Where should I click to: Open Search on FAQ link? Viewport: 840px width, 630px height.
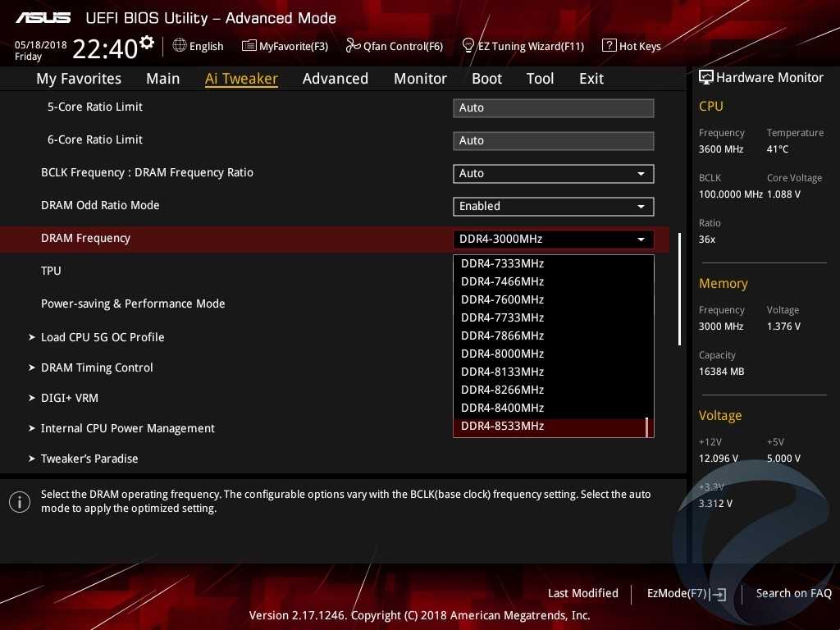[793, 594]
